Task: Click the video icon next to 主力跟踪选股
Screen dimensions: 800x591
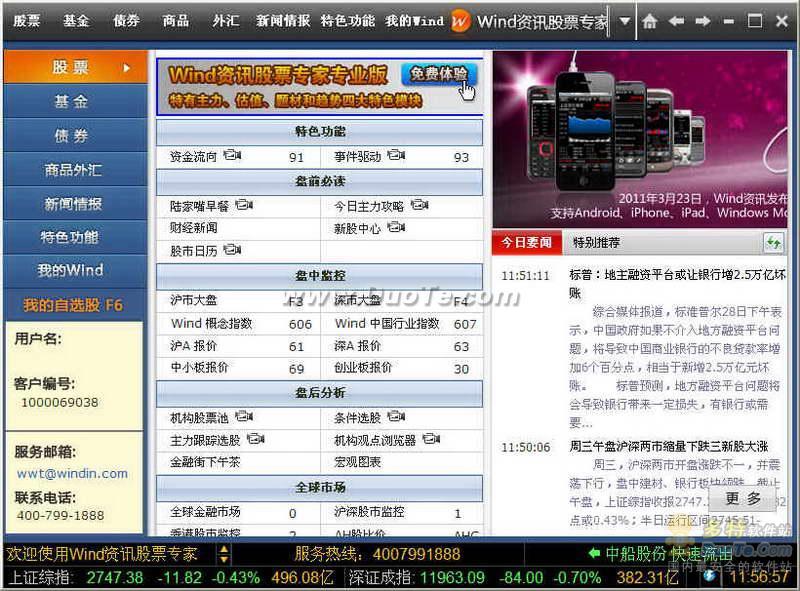Action: pos(256,438)
